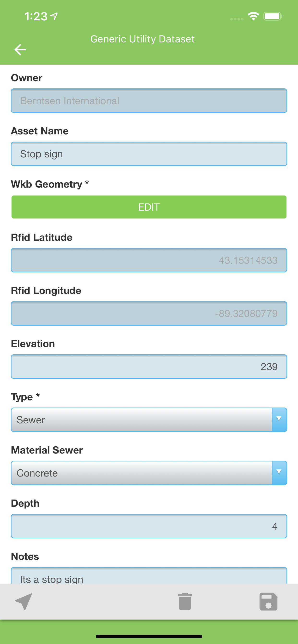Screen dimensions: 298x644
Task: Tap the Depth field showing 4
Action: pyautogui.click(x=149, y=526)
